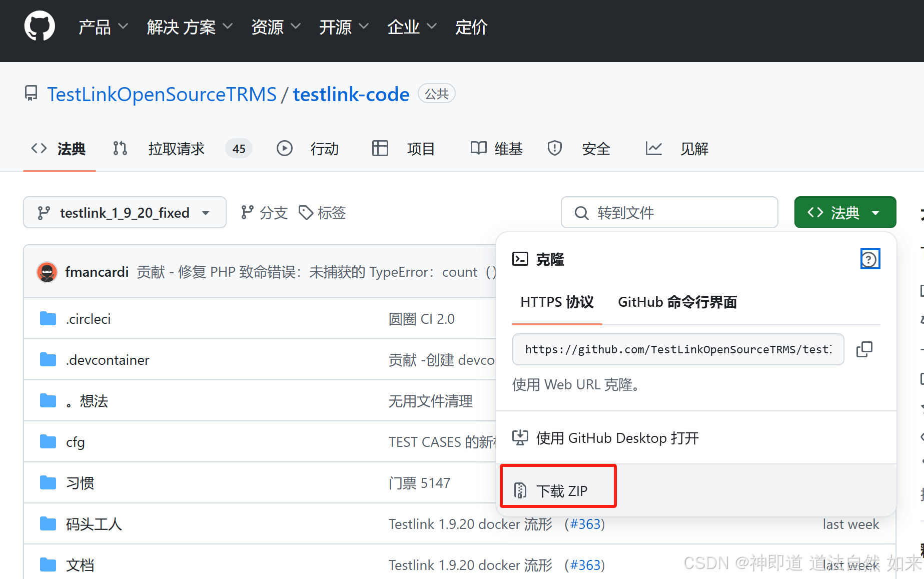Click the folder icon for .devcontainer
This screenshot has width=924, height=579.
48,359
